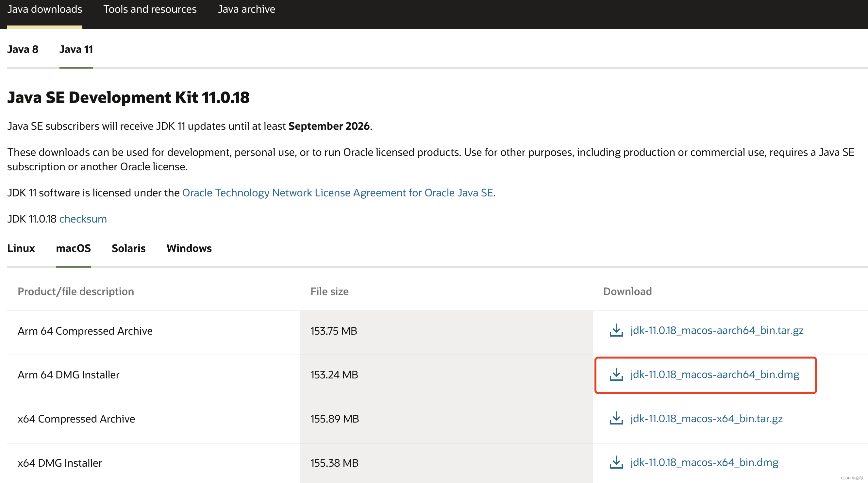Screen dimensions: 868x483
Task: Go to Tools and resources menu
Action: click(x=150, y=9)
